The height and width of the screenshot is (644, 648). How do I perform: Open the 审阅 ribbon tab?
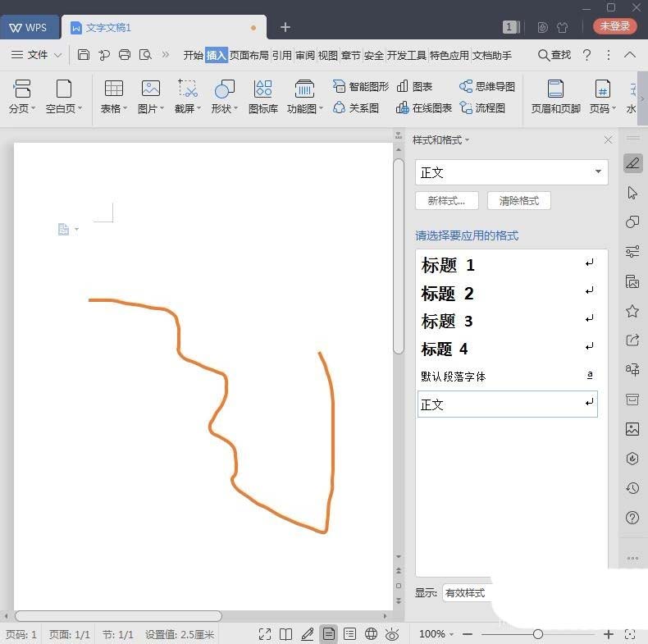[305, 55]
